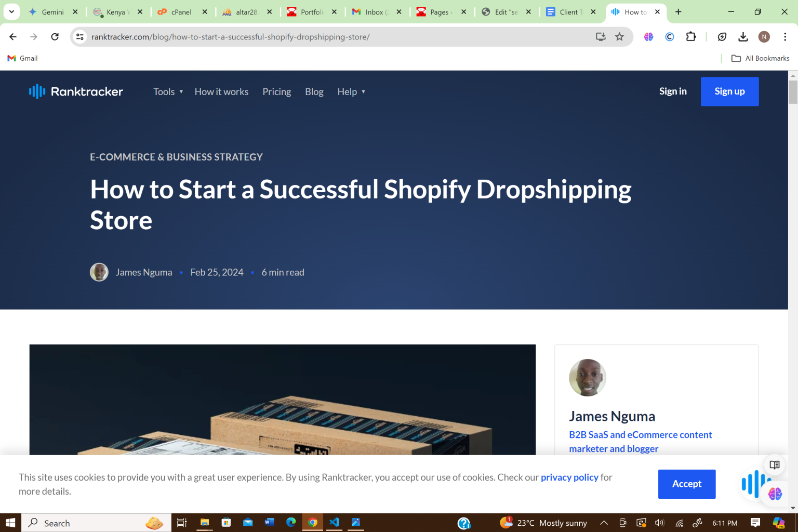Screen dimensions: 798x532
Task: Click the page vertical scrollbar thumb
Action: (793, 92)
